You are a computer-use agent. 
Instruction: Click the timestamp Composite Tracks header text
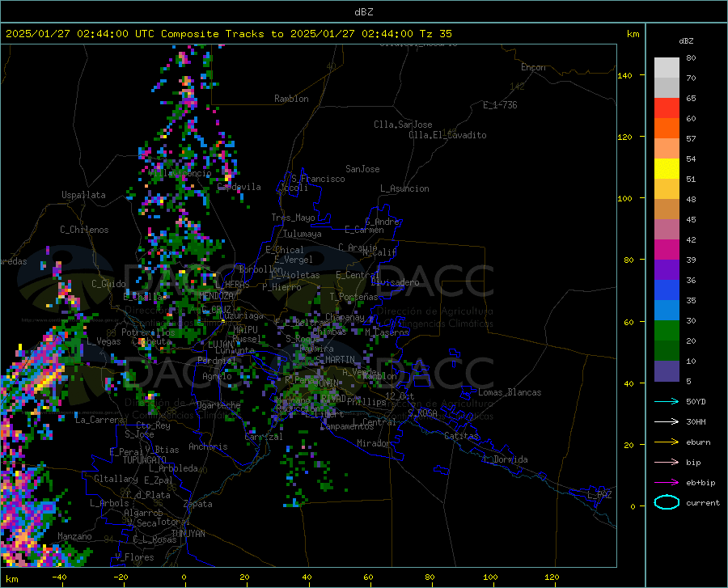(x=228, y=34)
